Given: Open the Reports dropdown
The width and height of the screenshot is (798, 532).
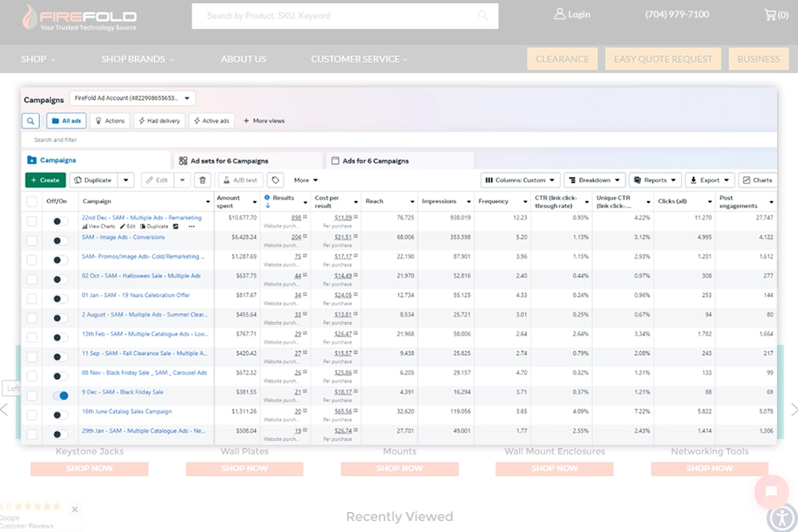Looking at the screenshot, I should [x=655, y=180].
